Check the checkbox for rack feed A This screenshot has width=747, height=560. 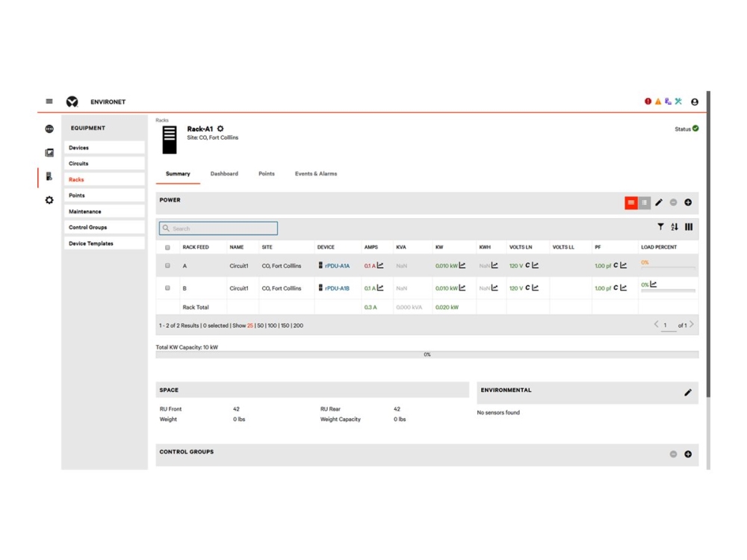[166, 265]
